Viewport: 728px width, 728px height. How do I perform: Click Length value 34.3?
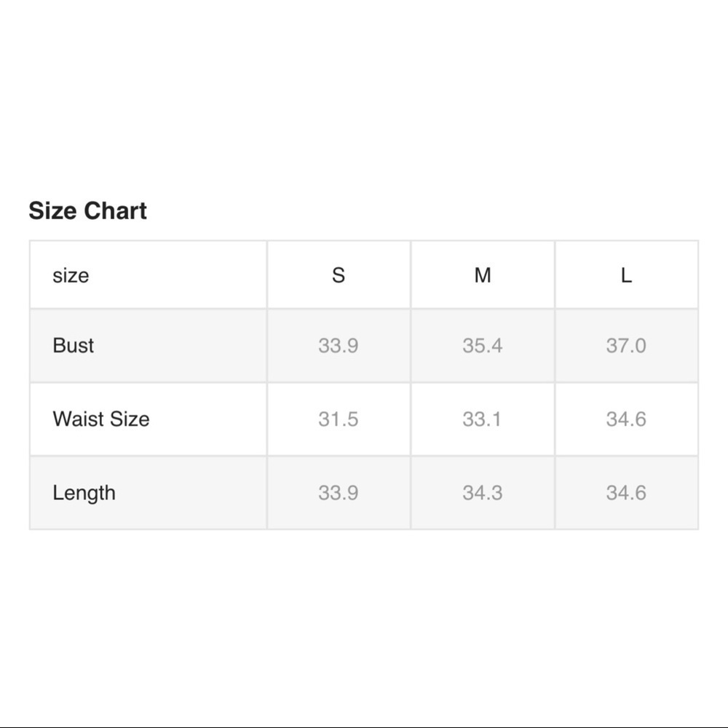[482, 493]
